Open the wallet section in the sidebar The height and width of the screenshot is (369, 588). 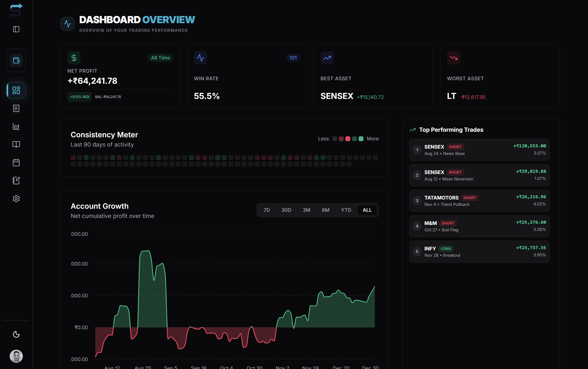tap(16, 60)
